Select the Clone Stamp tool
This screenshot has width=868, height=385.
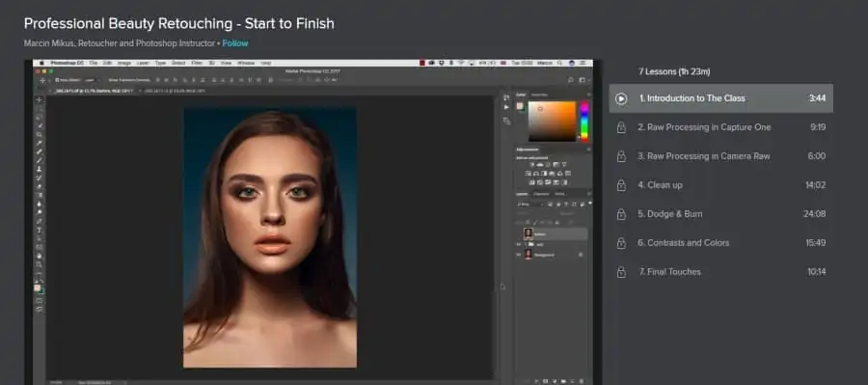[40, 169]
